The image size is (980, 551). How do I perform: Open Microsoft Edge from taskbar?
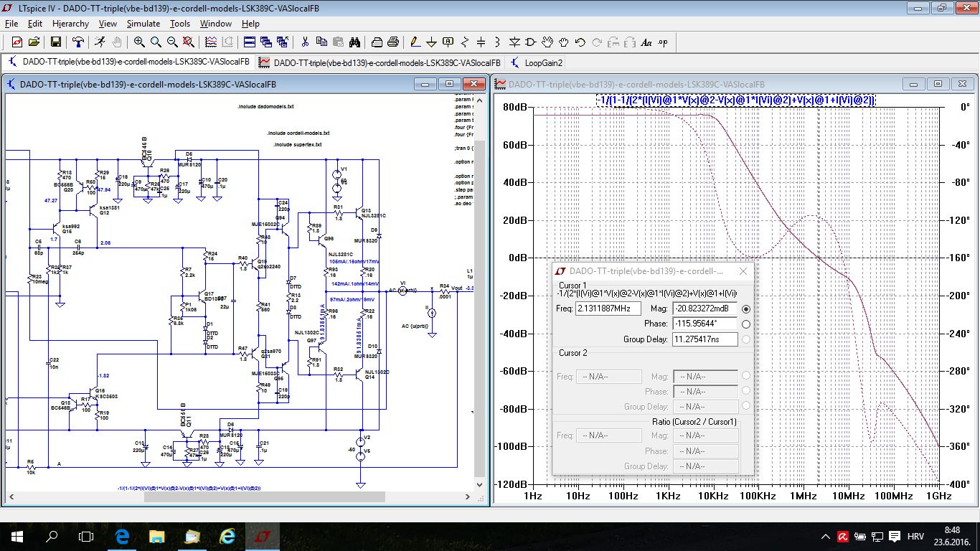121,536
